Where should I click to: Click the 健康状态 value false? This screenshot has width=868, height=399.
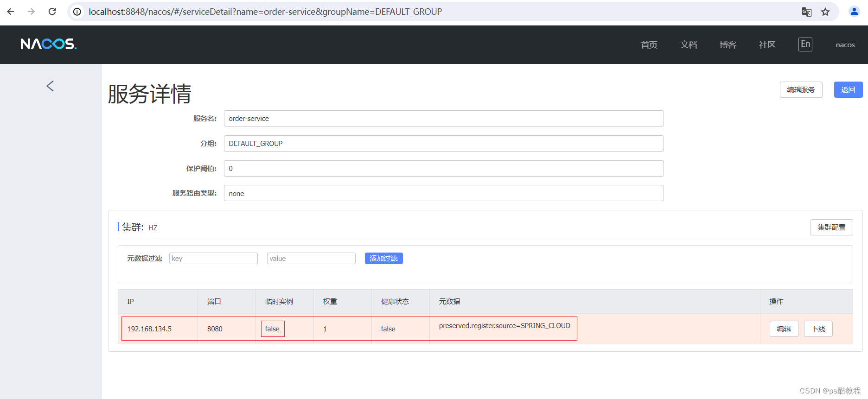pyautogui.click(x=388, y=329)
